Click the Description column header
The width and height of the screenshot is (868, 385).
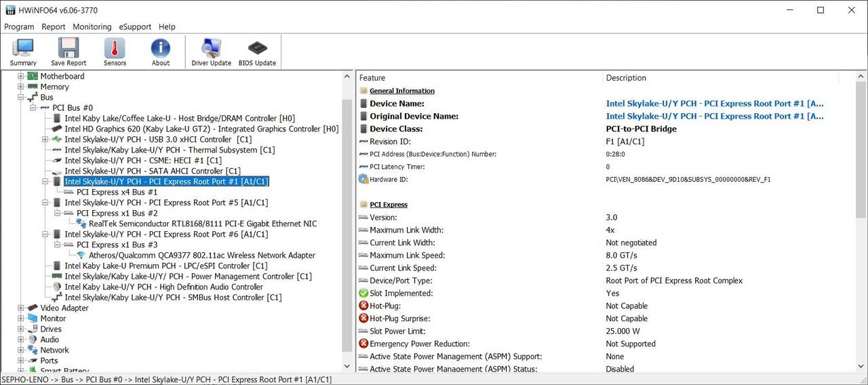click(626, 78)
